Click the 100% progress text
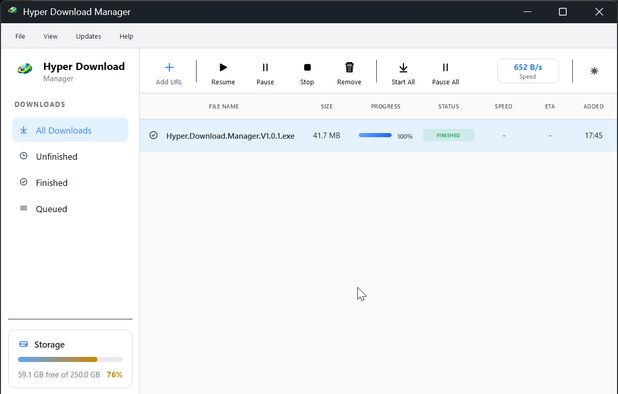Image resolution: width=618 pixels, height=394 pixels. [405, 136]
